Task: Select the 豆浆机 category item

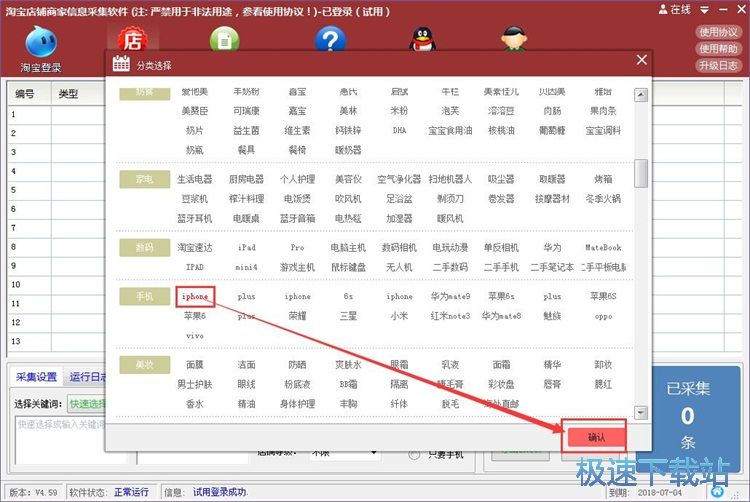Action: tap(195, 199)
